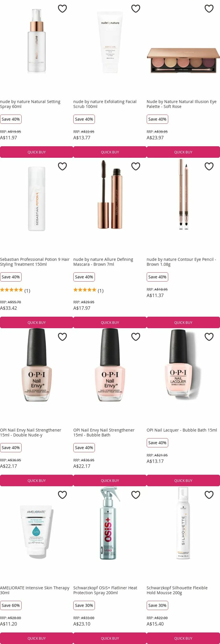Open Schwarzkopf Silhouette Flexible Hold Mousse link
This screenshot has width=220, height=644.
[x=177, y=590]
